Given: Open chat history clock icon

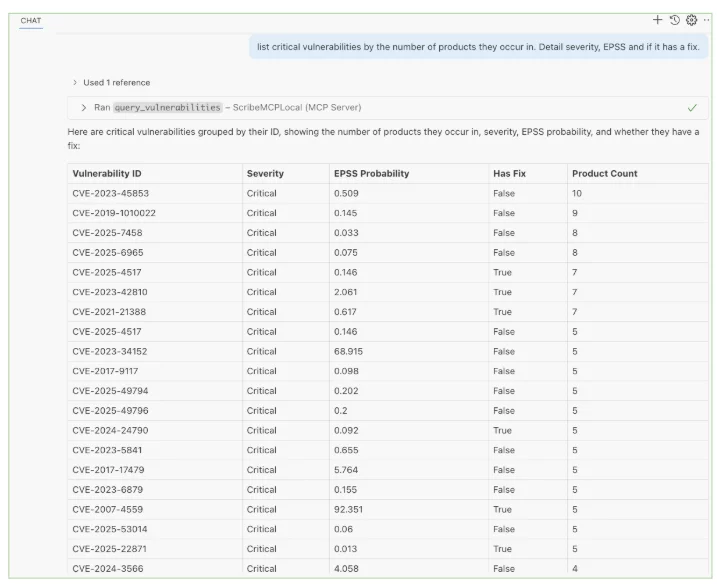Looking at the screenshot, I should (x=674, y=20).
